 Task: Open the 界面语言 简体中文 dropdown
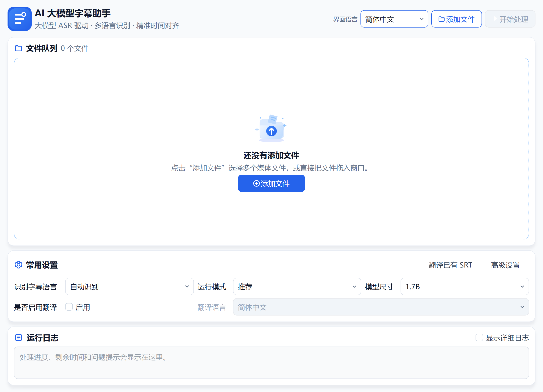point(394,19)
